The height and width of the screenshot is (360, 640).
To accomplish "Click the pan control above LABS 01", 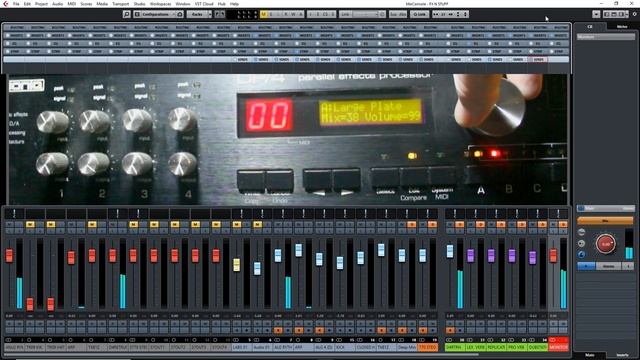I will point(241,213).
